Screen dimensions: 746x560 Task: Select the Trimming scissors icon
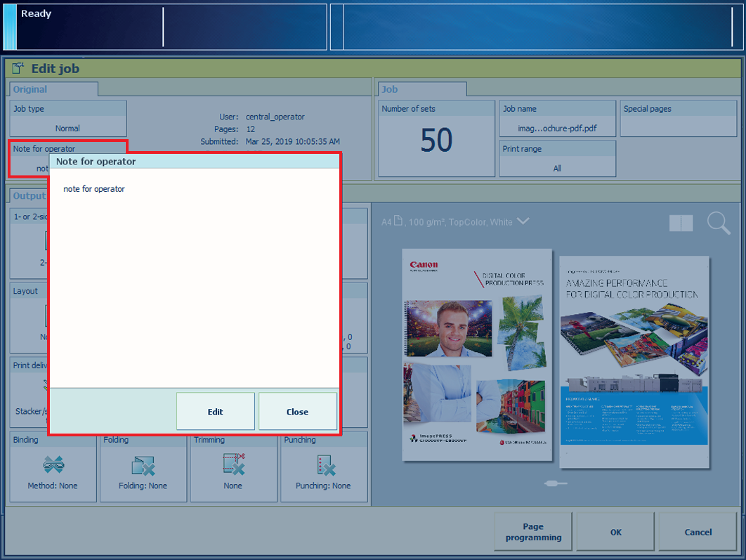(x=233, y=465)
